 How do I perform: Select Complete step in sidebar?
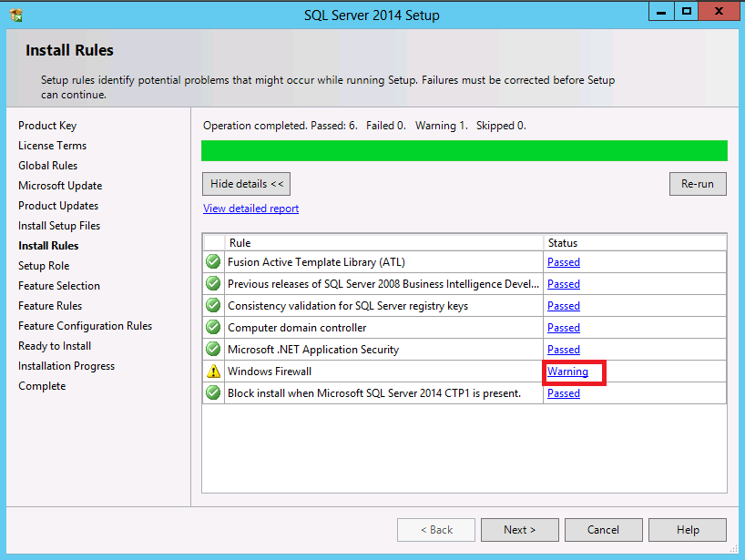tap(42, 386)
